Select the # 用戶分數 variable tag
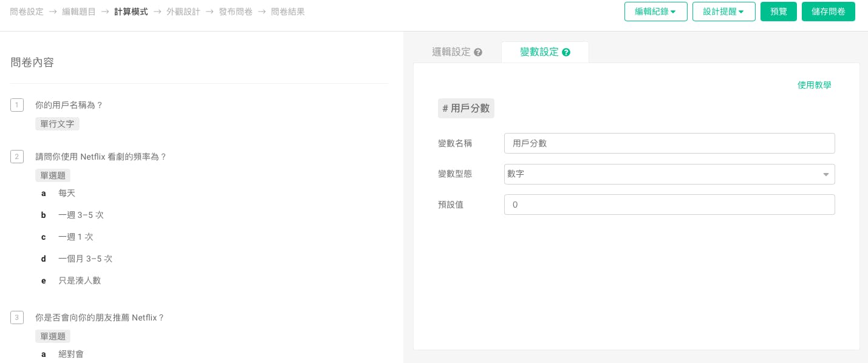This screenshot has height=363, width=868. click(x=466, y=109)
